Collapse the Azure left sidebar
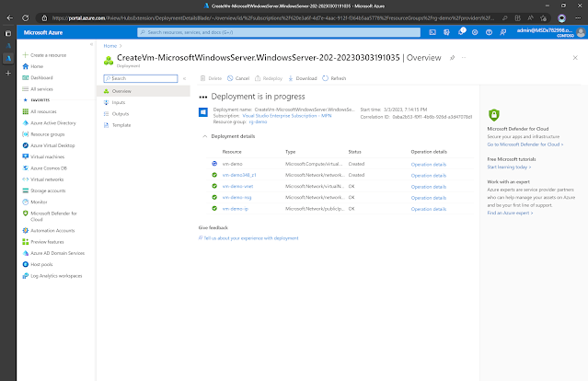Viewport: 588px width, 381px height. (91, 44)
